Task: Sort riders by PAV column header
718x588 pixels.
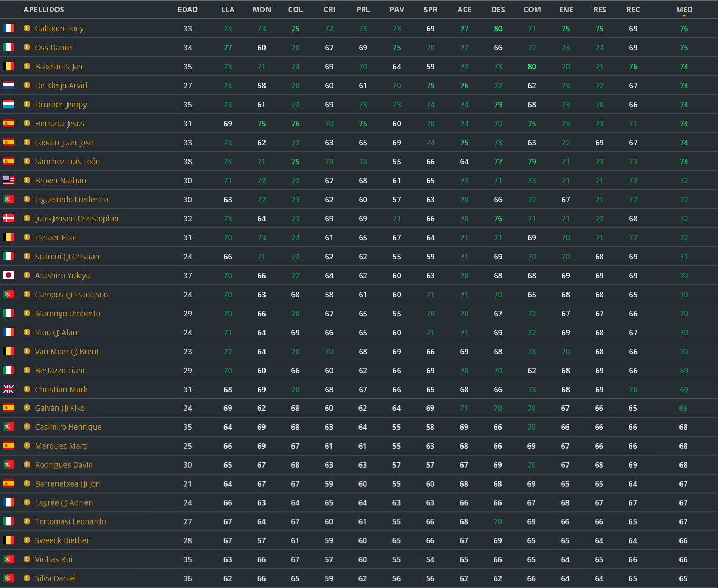Action: pyautogui.click(x=397, y=10)
